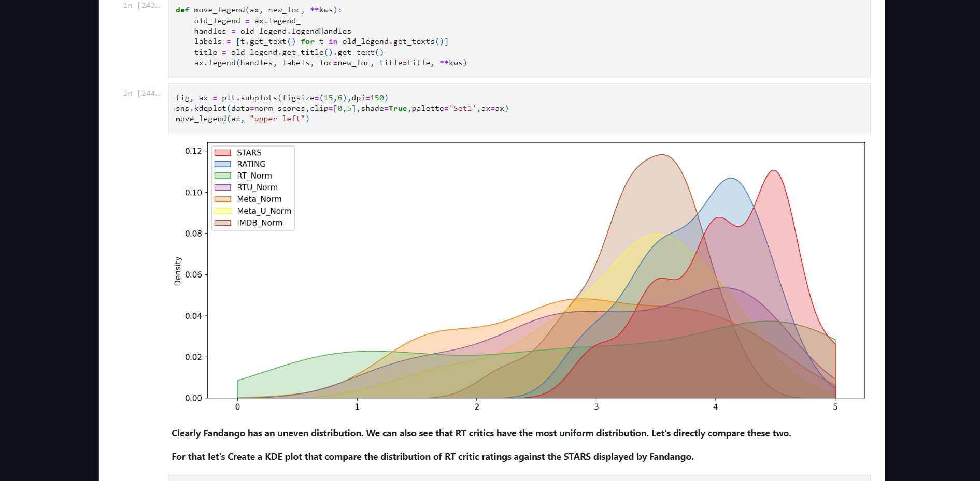The height and width of the screenshot is (481, 980).
Task: Click the x-axis tick labeled 0
Action: (237, 407)
